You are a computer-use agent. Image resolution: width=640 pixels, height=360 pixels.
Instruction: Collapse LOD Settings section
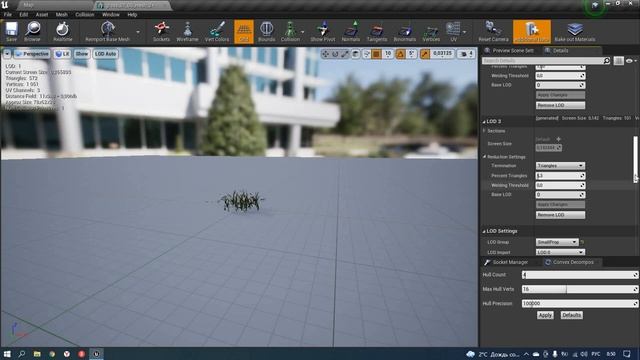[484, 231]
